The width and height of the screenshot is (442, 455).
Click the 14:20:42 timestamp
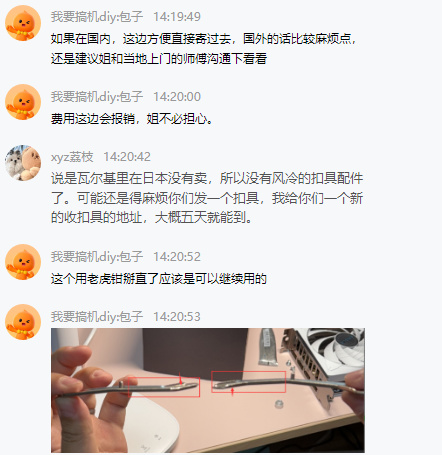click(x=127, y=157)
